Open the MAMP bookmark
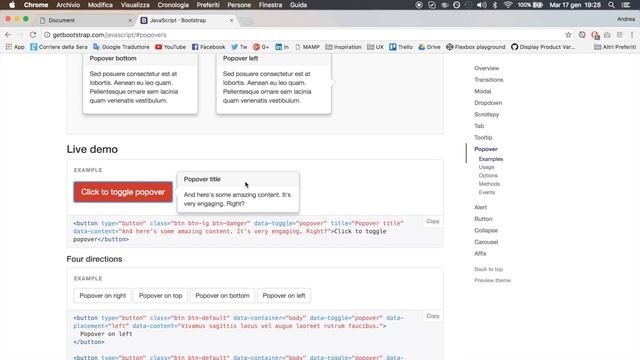The height and width of the screenshot is (360, 640). (307, 47)
